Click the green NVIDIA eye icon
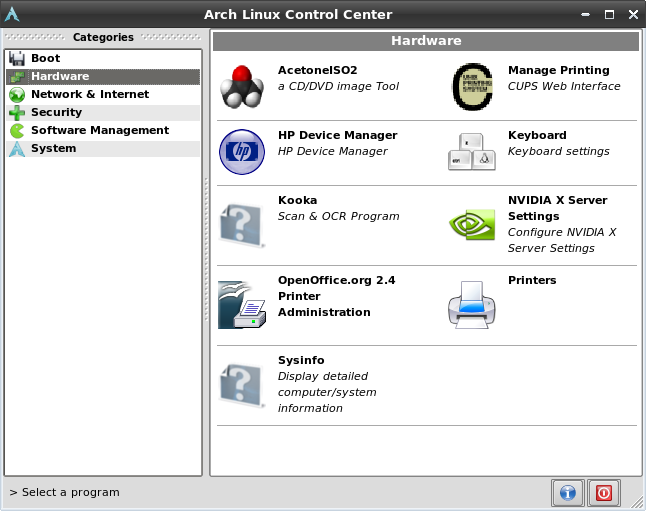 tap(472, 225)
